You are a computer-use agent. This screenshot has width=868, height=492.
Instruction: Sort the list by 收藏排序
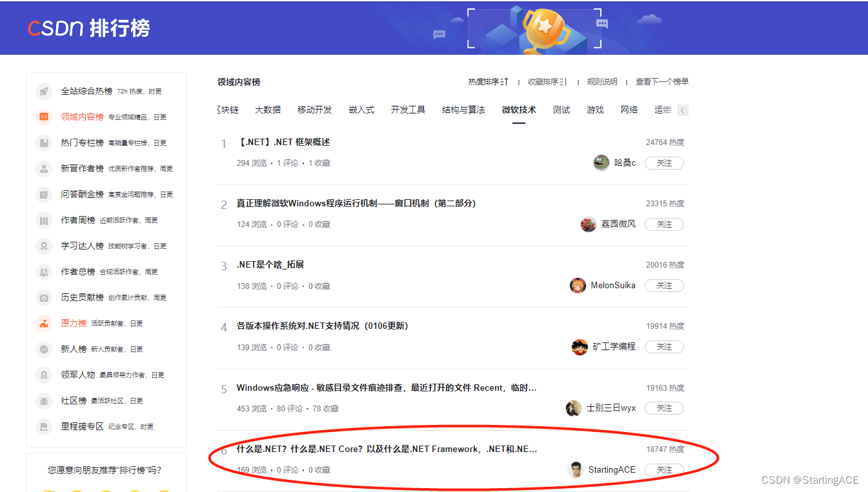(x=547, y=82)
